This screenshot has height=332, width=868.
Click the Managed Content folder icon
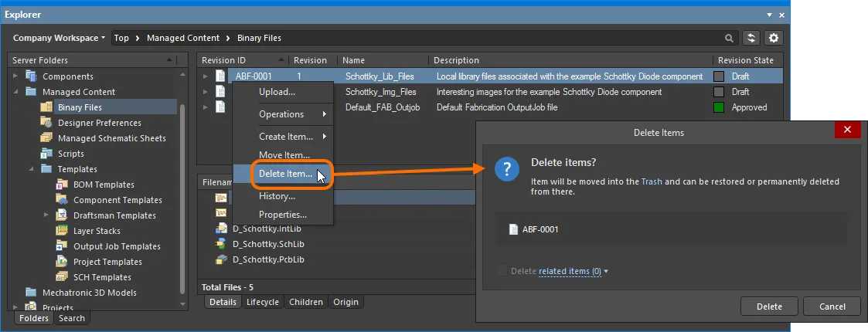coord(32,92)
